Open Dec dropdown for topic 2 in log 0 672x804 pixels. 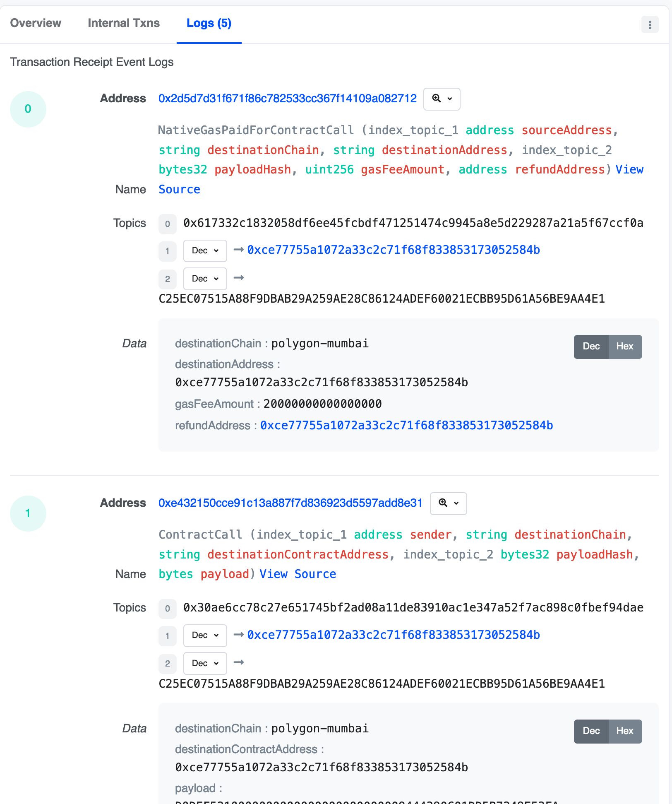coord(205,279)
